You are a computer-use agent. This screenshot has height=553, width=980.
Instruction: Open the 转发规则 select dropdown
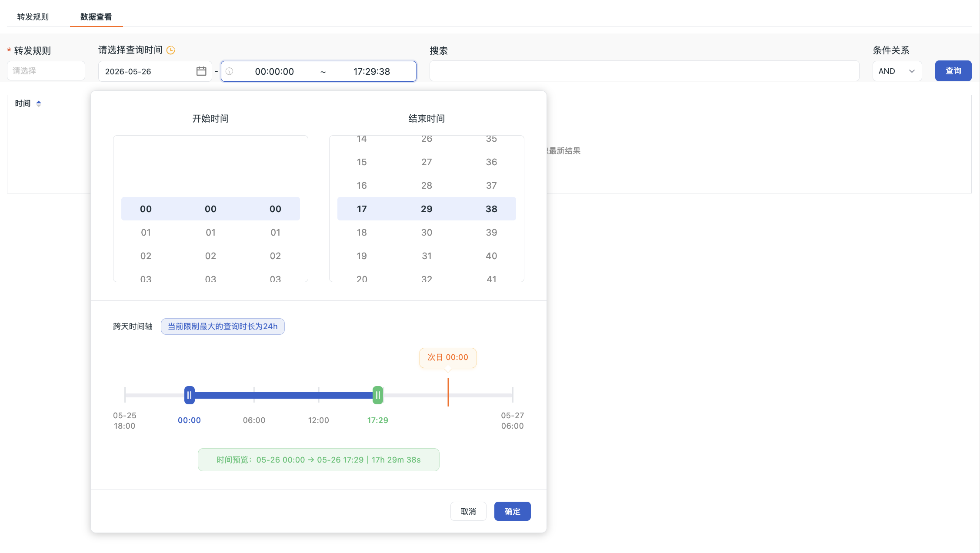(x=46, y=71)
